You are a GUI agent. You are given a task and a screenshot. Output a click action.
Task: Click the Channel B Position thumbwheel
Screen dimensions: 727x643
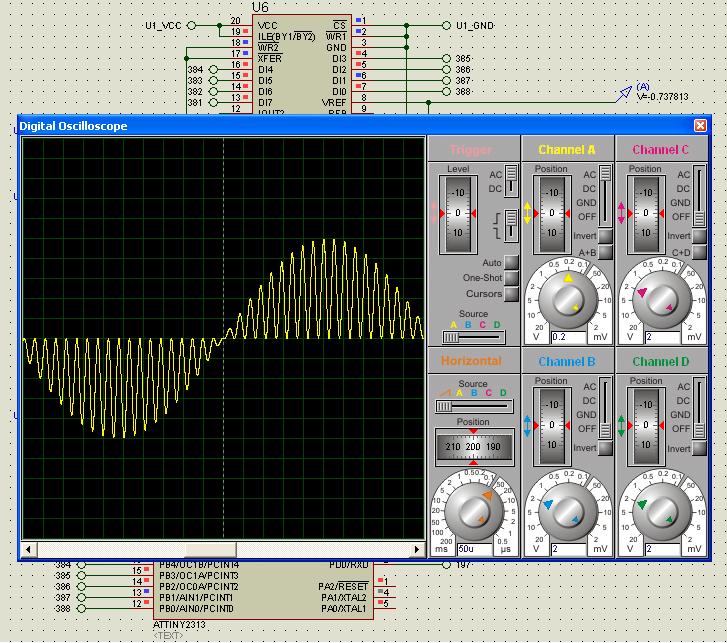552,426
